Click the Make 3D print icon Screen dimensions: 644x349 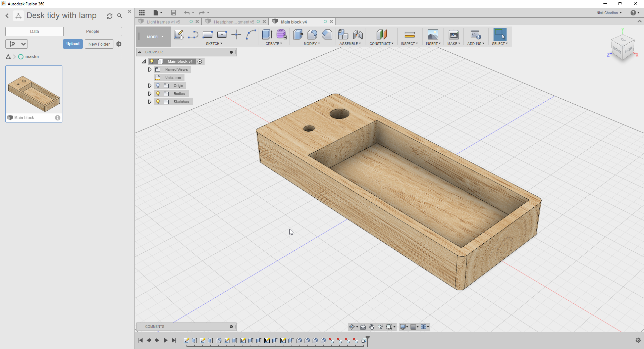click(x=454, y=35)
